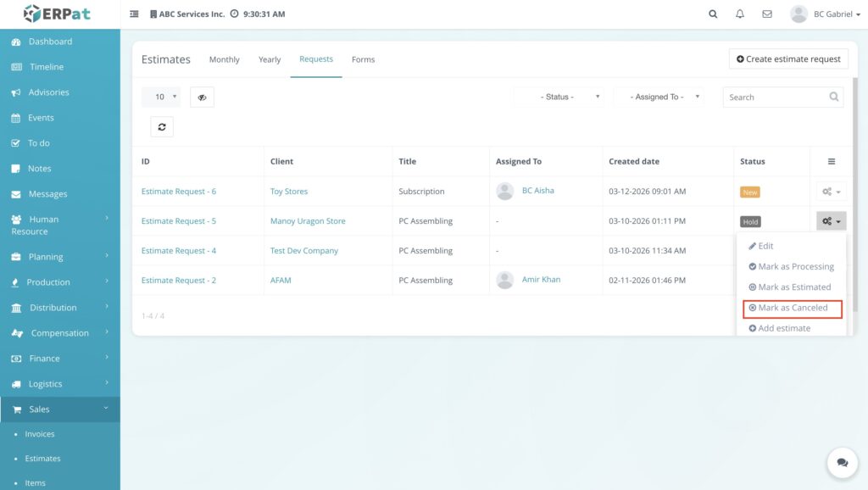Toggle column visibility eye button

point(202,97)
